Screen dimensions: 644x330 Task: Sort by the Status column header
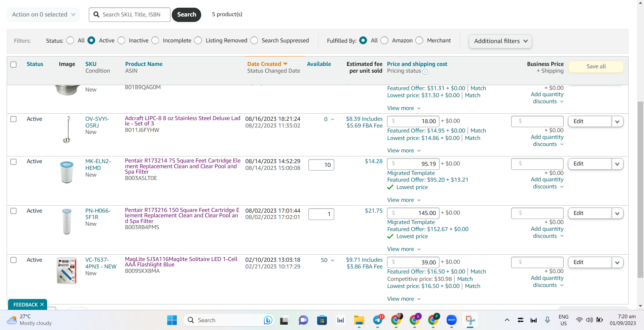pyautogui.click(x=35, y=64)
